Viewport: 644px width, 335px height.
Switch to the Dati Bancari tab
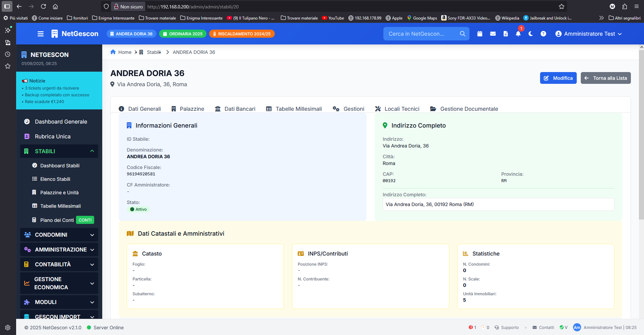pyautogui.click(x=235, y=109)
